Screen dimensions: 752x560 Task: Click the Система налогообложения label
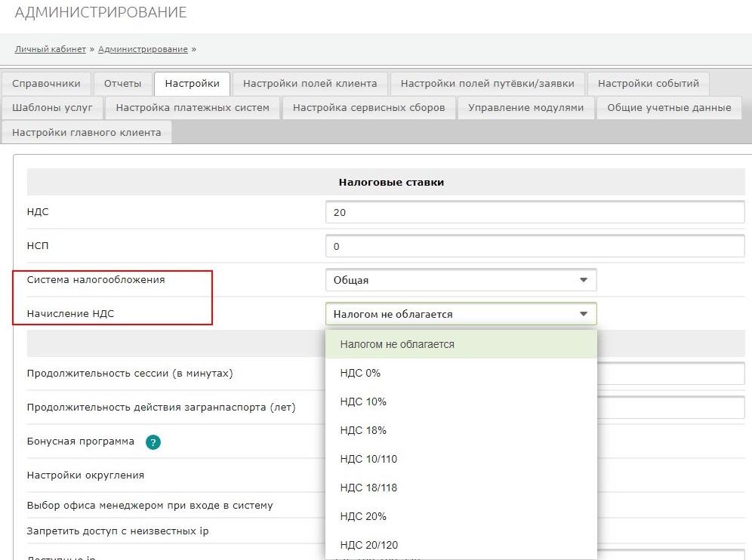(96, 280)
